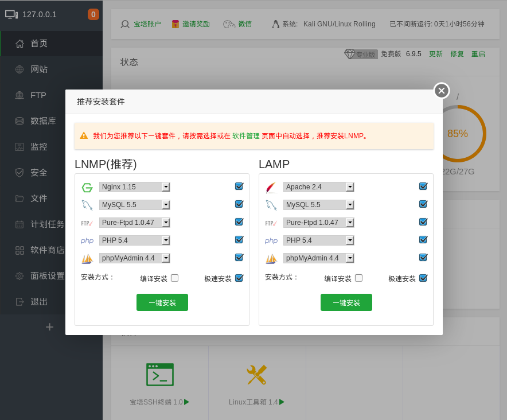Click 一键安装 button for LNMP
507x420 pixels.
point(162,302)
